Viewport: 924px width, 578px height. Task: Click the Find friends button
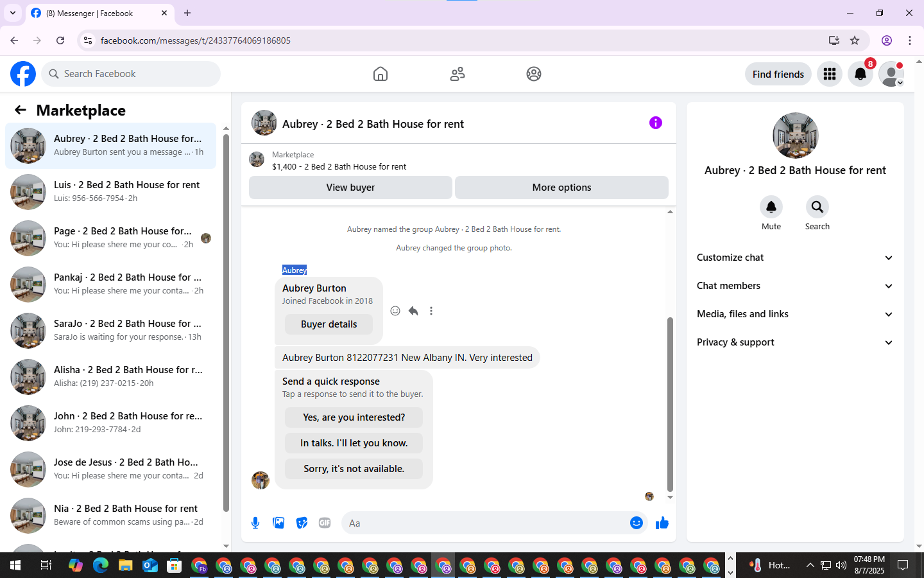778,74
